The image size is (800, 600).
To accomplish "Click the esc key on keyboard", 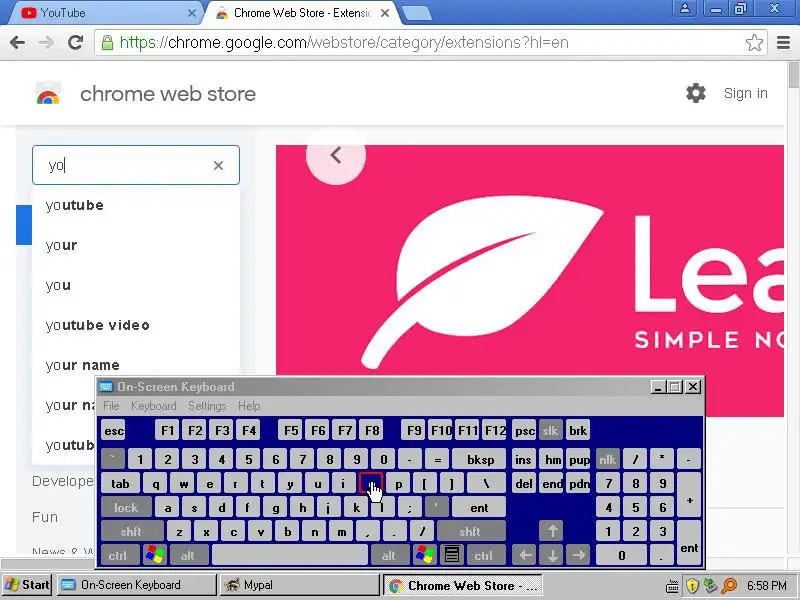I will pos(113,431).
